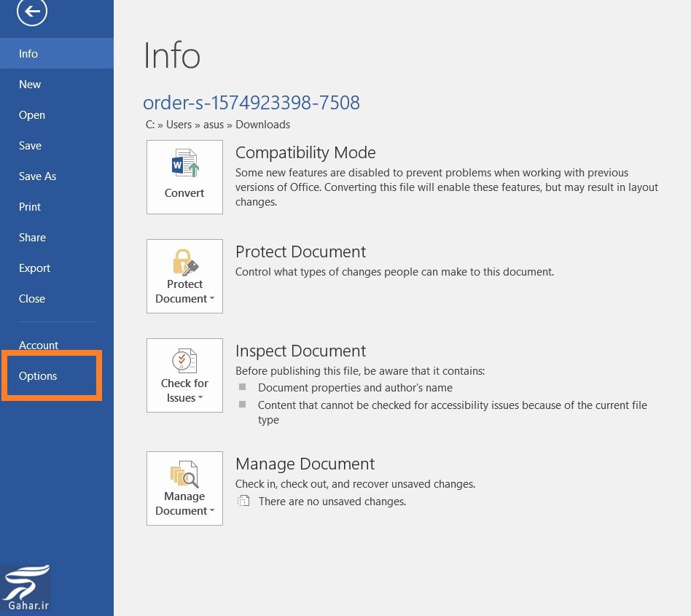Select Save As in the sidebar
Image resolution: width=691 pixels, height=616 pixels.
pyautogui.click(x=57, y=176)
